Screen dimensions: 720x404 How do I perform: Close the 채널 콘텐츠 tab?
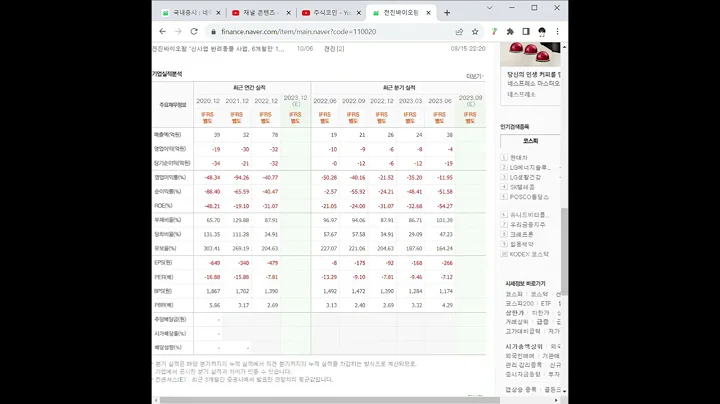(x=288, y=13)
